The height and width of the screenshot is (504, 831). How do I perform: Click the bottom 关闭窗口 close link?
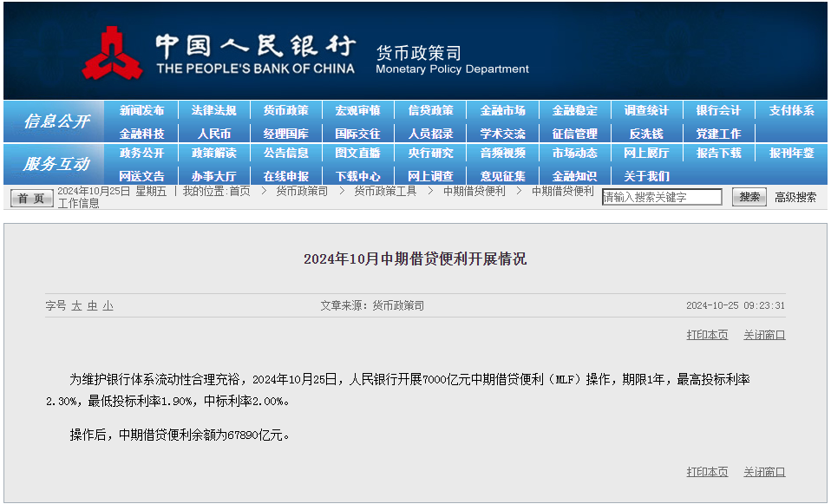click(x=764, y=472)
